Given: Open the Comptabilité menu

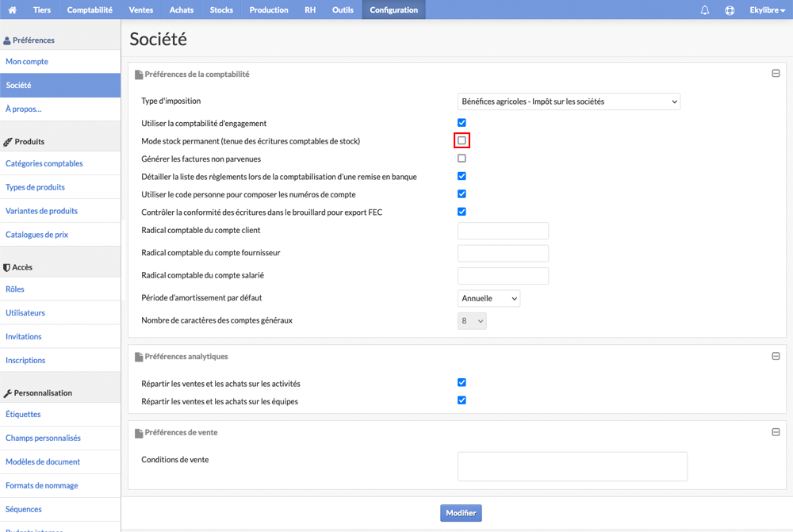Looking at the screenshot, I should (90, 10).
